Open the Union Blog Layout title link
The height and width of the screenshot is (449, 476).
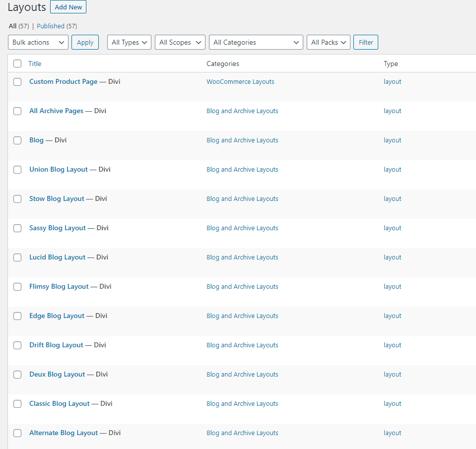[x=59, y=169]
